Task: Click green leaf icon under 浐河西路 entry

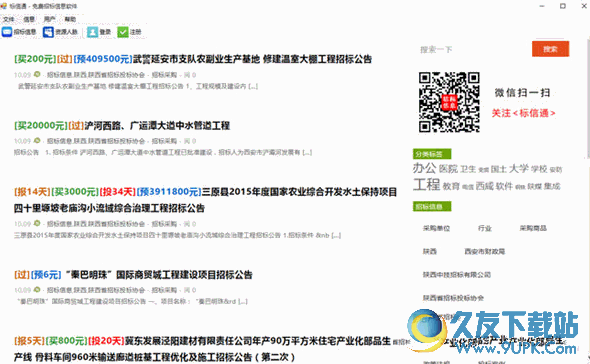Action: click(x=37, y=140)
